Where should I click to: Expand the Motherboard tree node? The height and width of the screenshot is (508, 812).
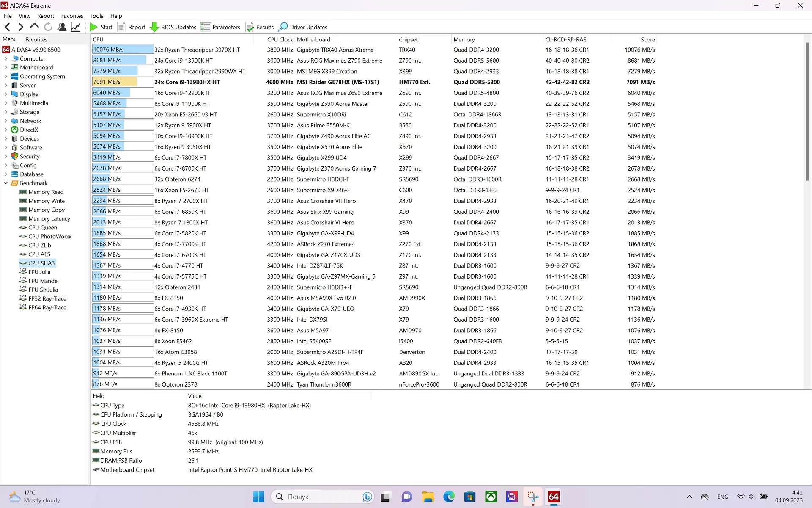click(6, 68)
